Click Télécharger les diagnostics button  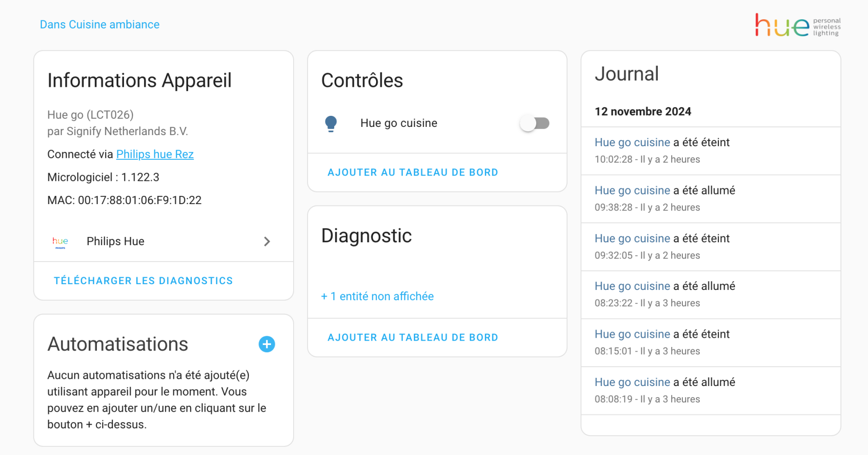coord(143,281)
